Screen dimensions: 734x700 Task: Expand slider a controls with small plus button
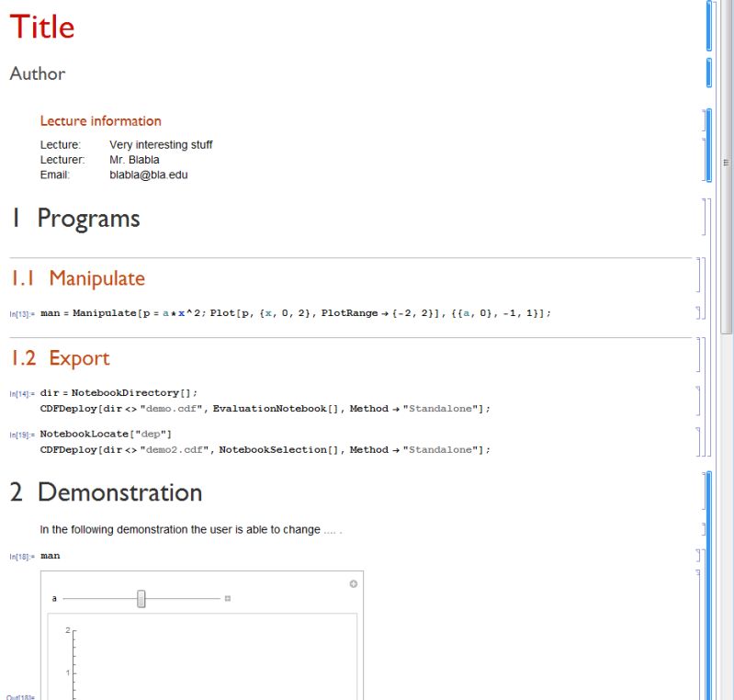point(228,598)
